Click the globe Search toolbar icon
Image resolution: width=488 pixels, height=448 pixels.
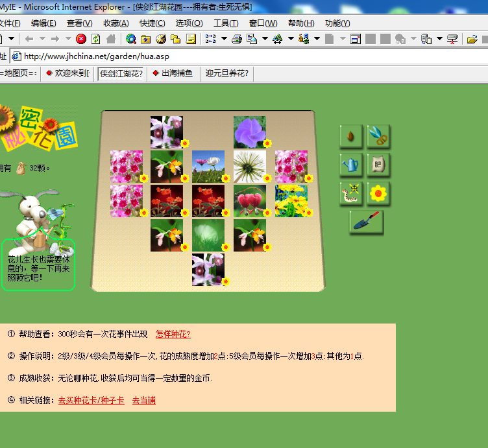click(x=130, y=39)
